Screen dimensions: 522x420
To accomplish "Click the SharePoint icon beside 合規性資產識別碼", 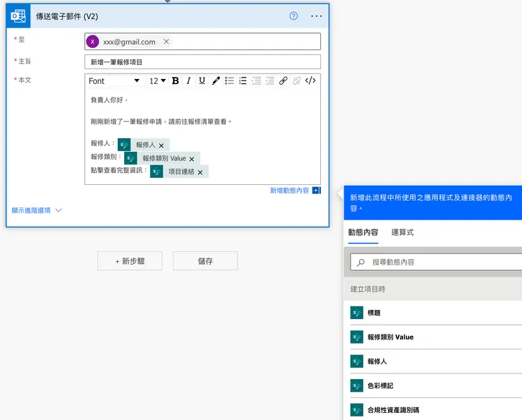I will point(356,410).
